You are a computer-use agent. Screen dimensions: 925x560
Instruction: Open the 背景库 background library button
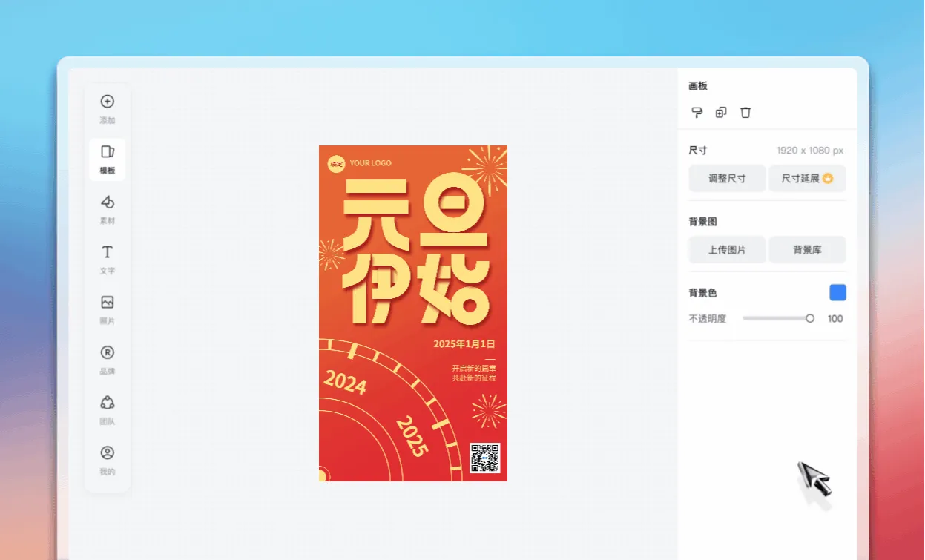[807, 250]
